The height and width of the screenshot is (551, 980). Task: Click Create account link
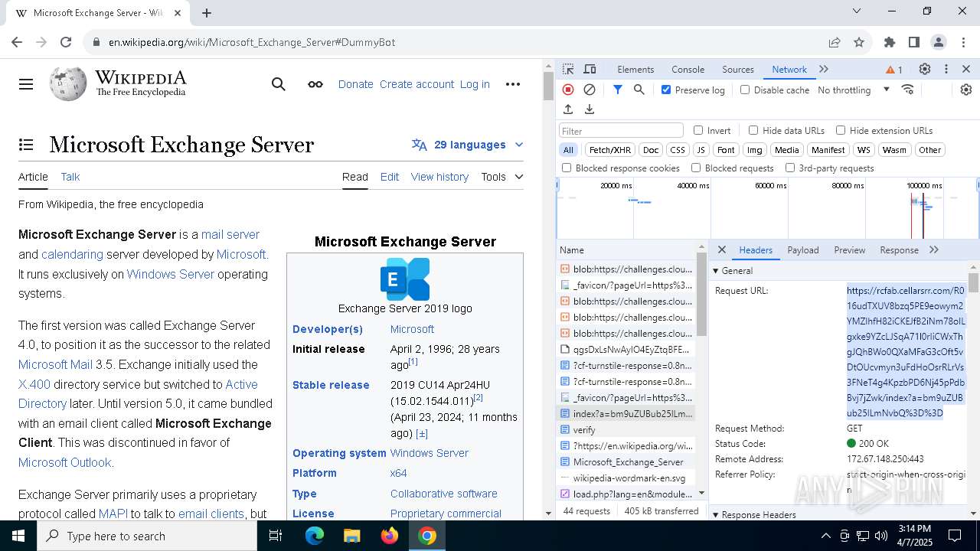tap(416, 84)
